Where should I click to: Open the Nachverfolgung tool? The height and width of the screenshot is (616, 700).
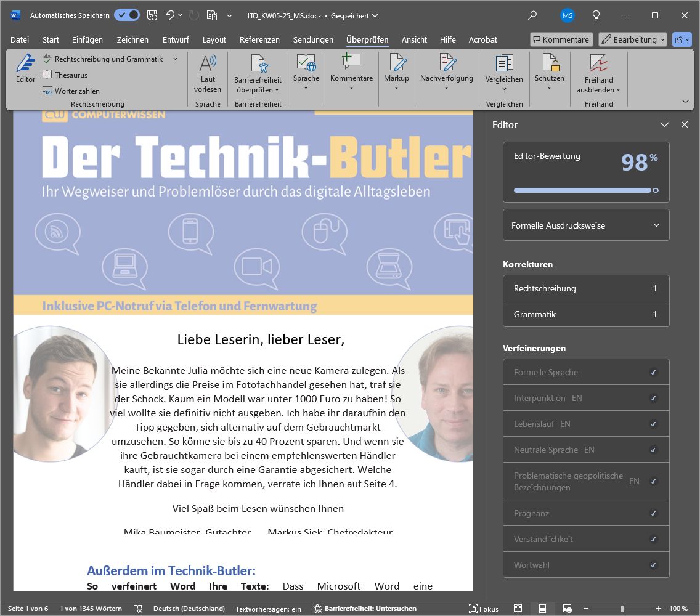point(446,71)
